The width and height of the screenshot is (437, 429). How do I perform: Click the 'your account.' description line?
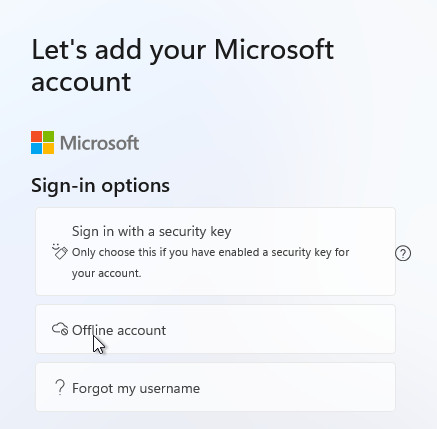click(x=107, y=273)
